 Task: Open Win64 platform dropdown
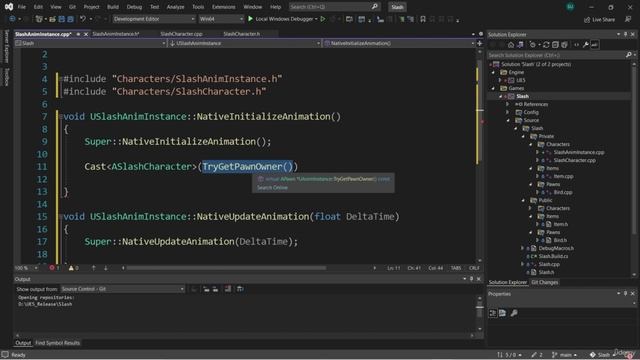tap(221, 19)
